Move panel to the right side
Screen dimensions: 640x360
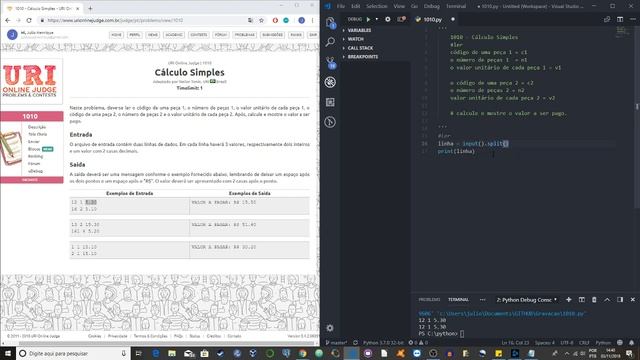click(x=620, y=300)
